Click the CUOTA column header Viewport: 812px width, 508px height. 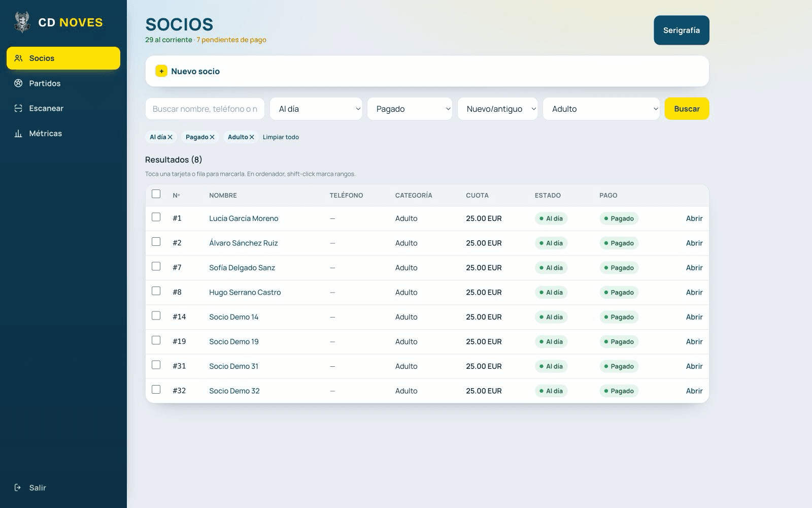[477, 196]
